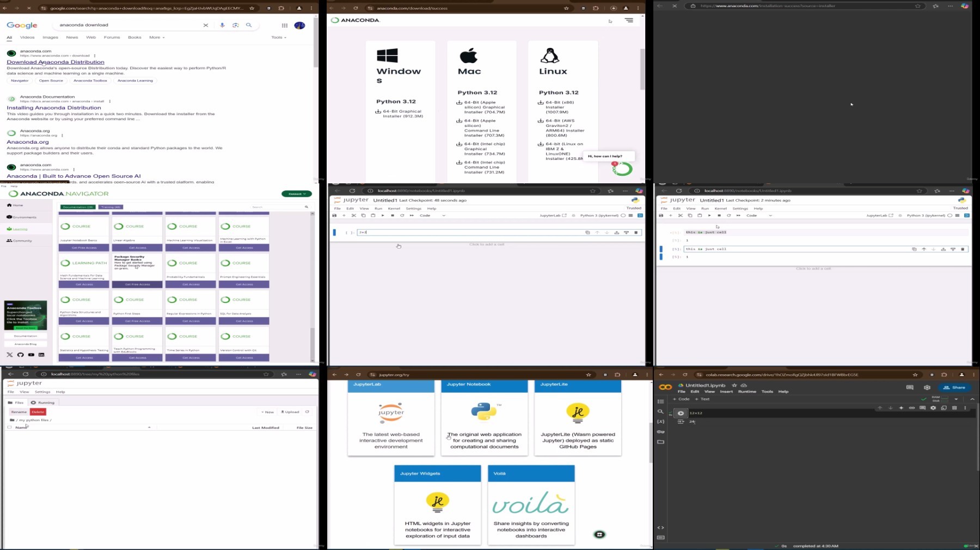Toggle right sidebar in the 2+2 Jupyter notebook
The height and width of the screenshot is (550, 980).
pyautogui.click(x=640, y=215)
